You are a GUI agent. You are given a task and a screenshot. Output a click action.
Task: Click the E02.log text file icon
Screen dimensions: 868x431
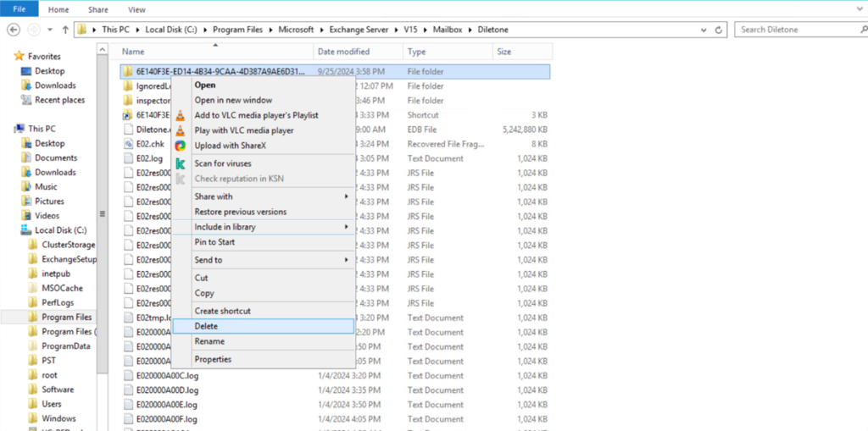(128, 159)
